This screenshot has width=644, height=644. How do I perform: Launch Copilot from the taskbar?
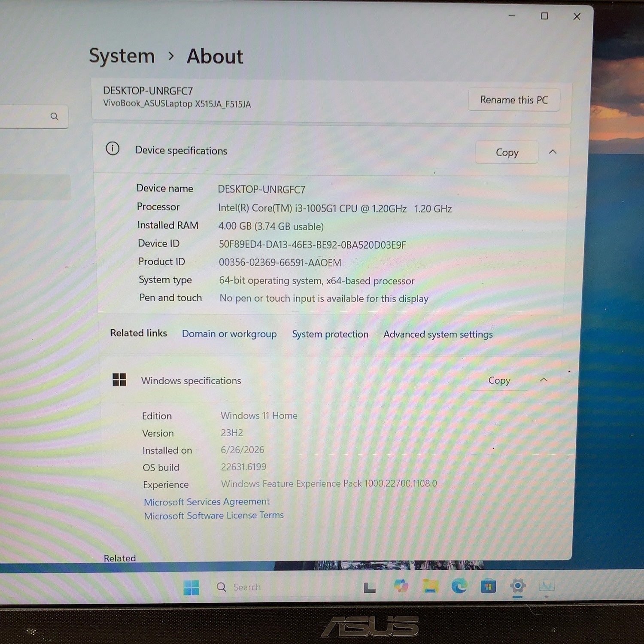(401, 586)
